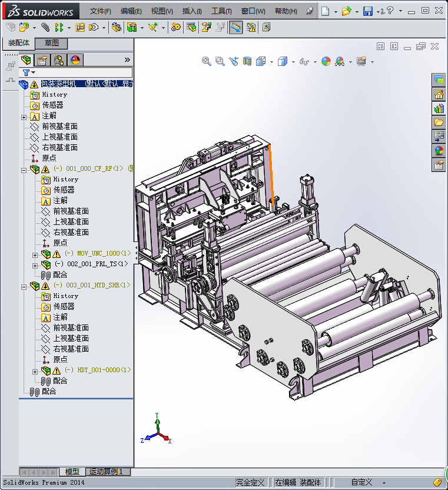Click the Apply Scene icon

[340, 61]
